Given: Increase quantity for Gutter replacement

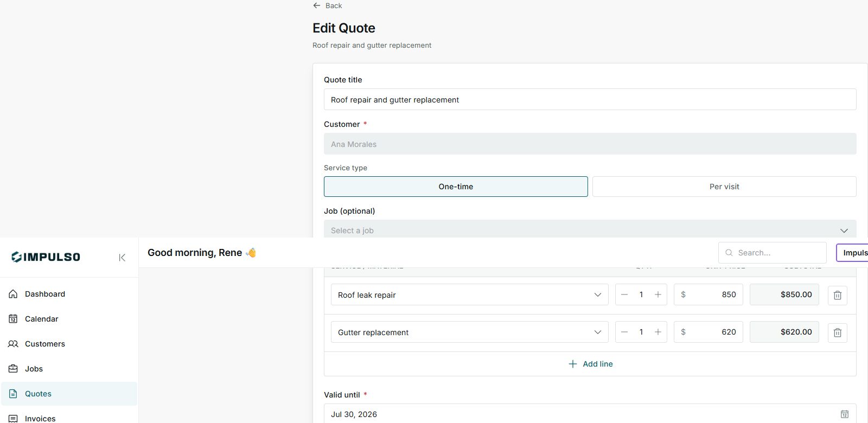Looking at the screenshot, I should pyautogui.click(x=658, y=332).
